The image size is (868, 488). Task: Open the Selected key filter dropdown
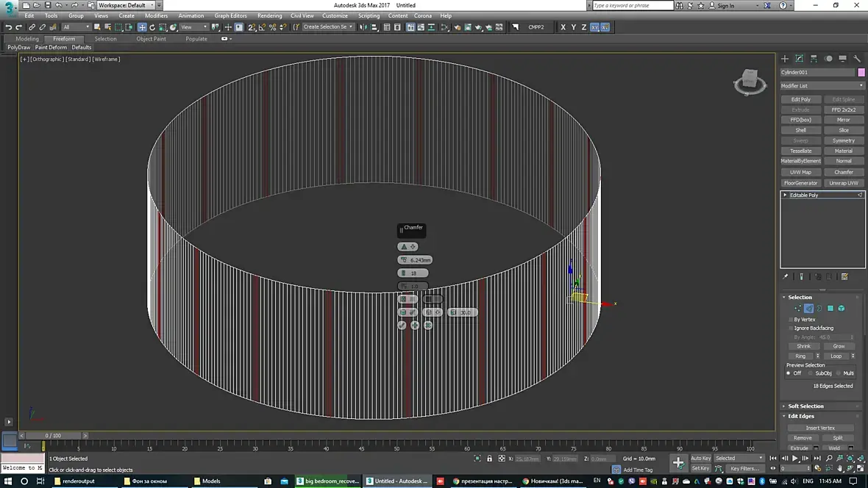[x=739, y=458]
